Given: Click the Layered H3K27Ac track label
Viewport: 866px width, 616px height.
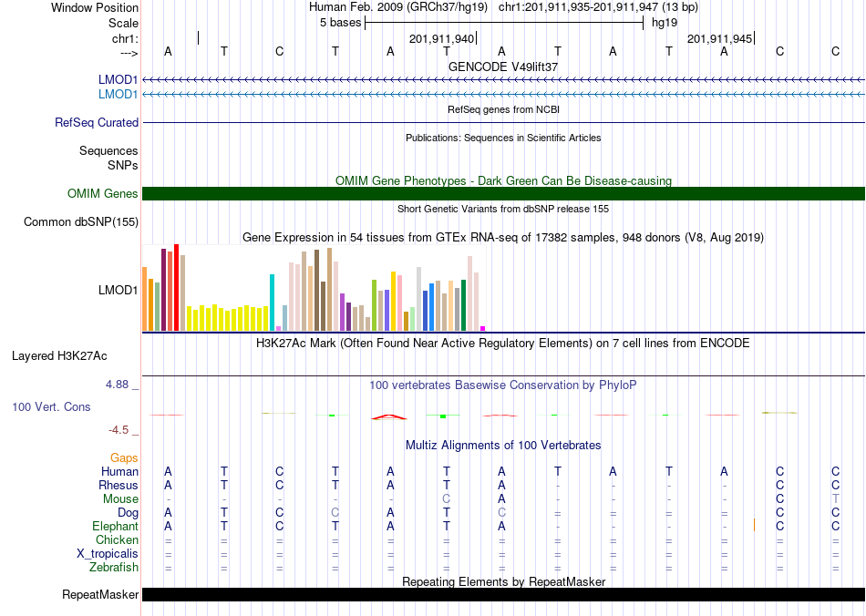Looking at the screenshot, I should pos(59,356).
